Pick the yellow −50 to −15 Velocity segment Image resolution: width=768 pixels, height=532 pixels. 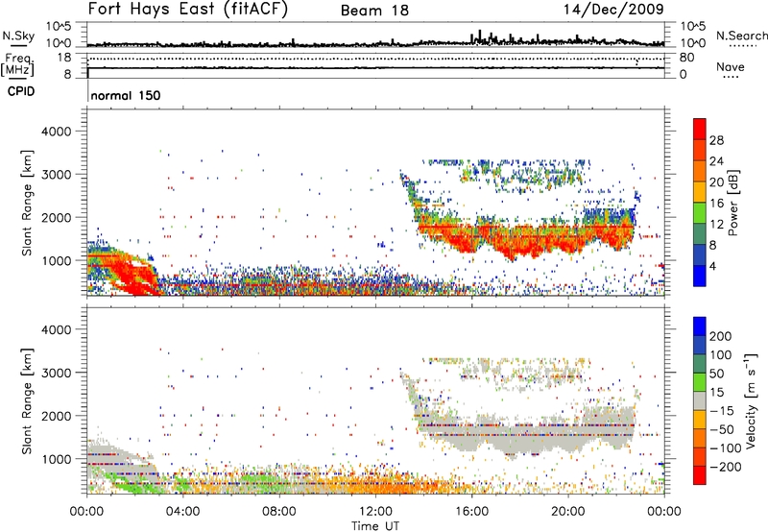[700, 420]
